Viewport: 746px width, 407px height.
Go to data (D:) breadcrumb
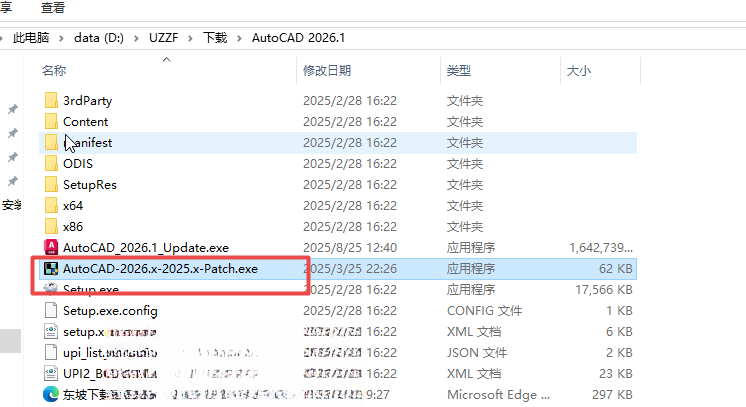98,38
